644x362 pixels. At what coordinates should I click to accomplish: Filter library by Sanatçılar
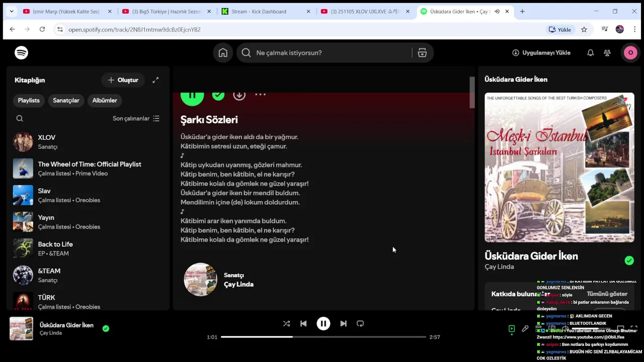tap(66, 101)
